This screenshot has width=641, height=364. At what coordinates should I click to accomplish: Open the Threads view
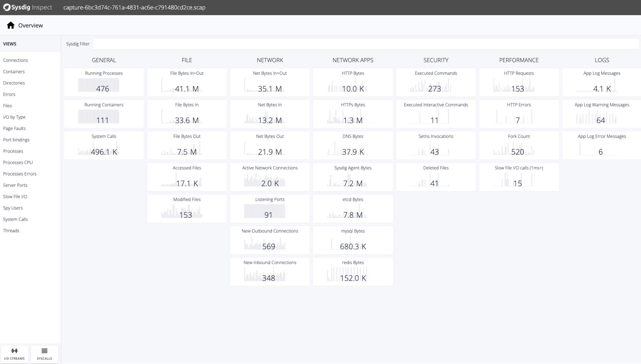point(11,230)
